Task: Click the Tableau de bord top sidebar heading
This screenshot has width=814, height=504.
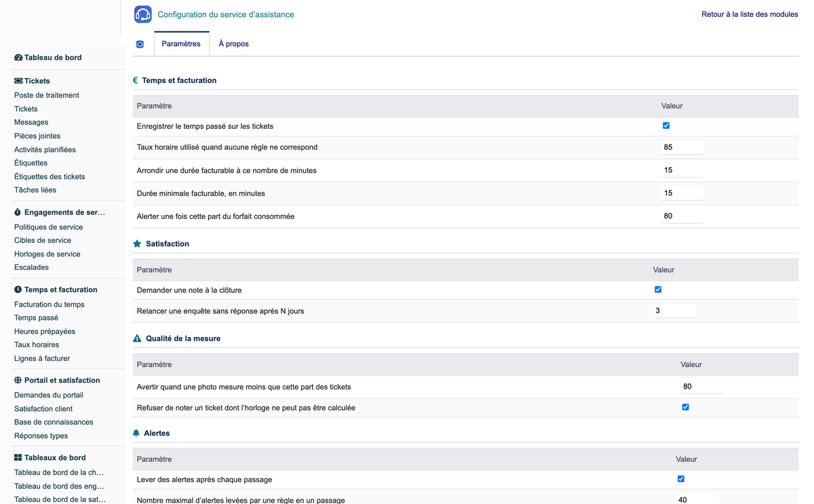Action: point(53,58)
